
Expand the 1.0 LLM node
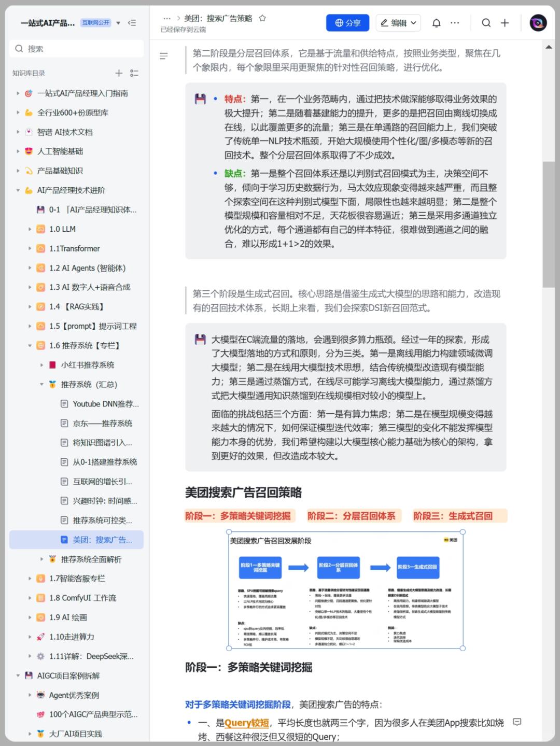click(30, 229)
